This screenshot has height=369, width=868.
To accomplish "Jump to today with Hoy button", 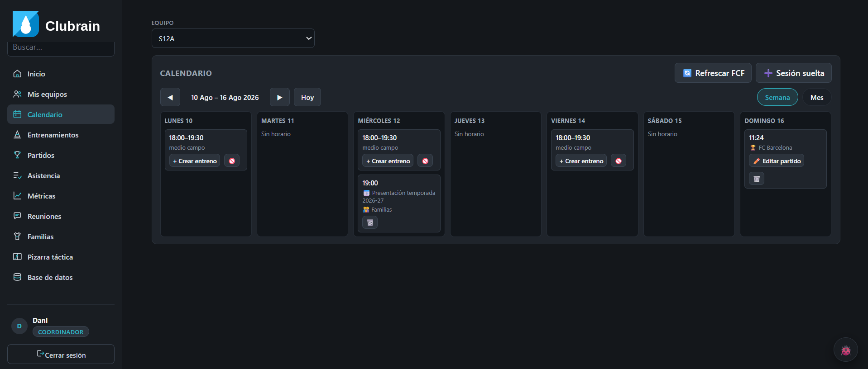I will click(x=307, y=97).
